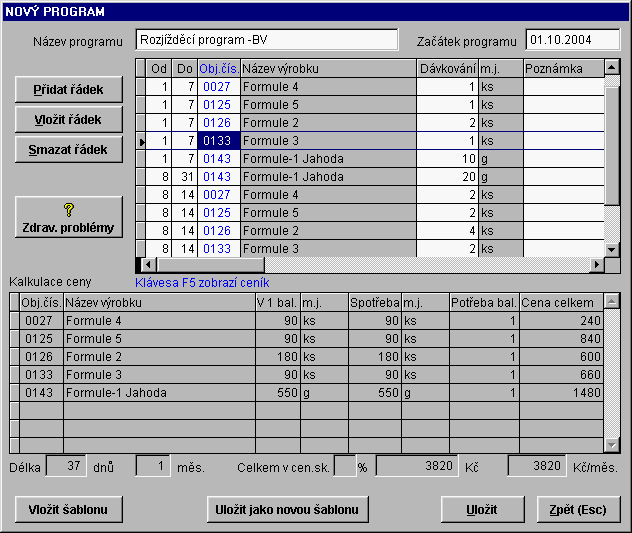Click the horizontal scroll left arrow
Screen dimensions: 632x533
pos(148,265)
